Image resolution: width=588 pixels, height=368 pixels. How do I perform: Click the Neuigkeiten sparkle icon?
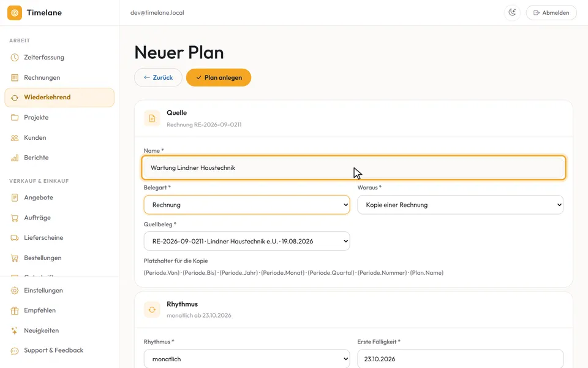coord(15,331)
